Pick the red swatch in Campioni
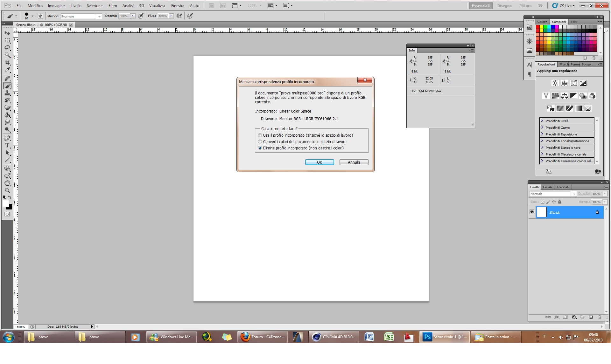Viewport: 611px width, 364px height. click(x=538, y=27)
